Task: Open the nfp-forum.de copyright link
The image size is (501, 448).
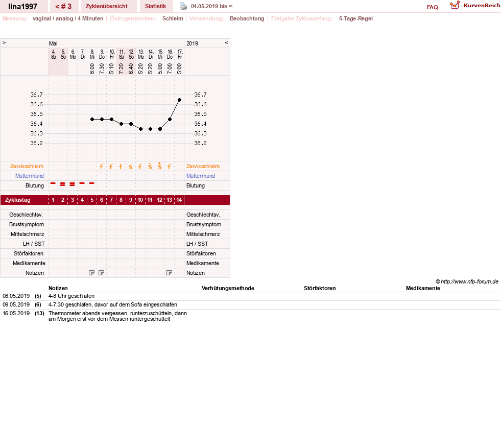Action: 467,281
